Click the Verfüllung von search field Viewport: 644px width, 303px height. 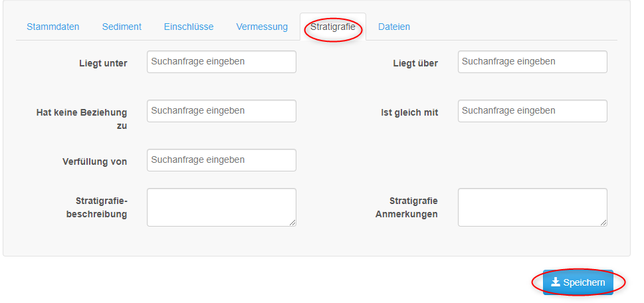[221, 160]
